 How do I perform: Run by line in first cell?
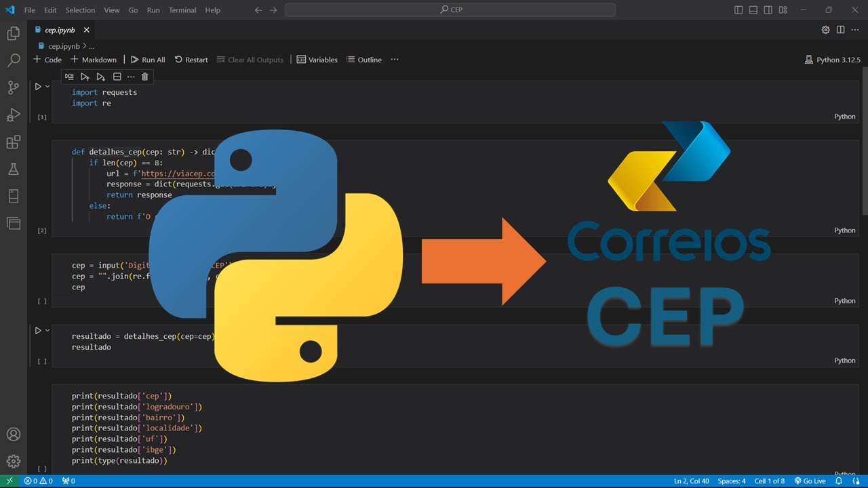(69, 77)
